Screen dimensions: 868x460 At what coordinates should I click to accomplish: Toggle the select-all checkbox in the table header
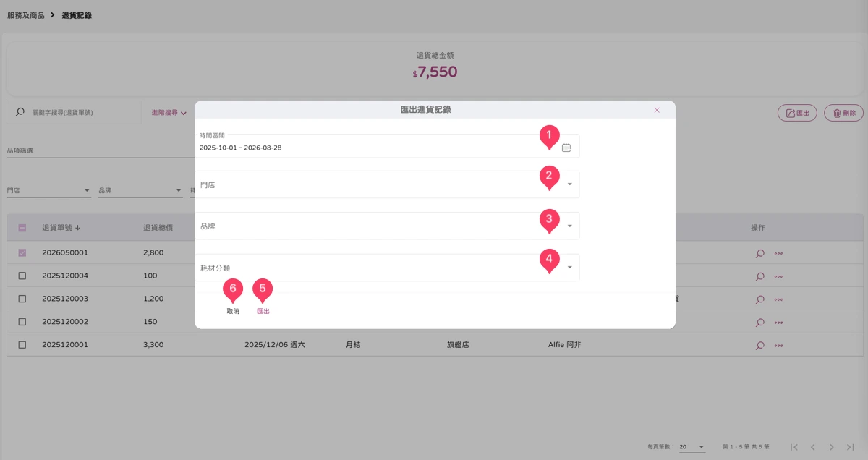tap(22, 228)
